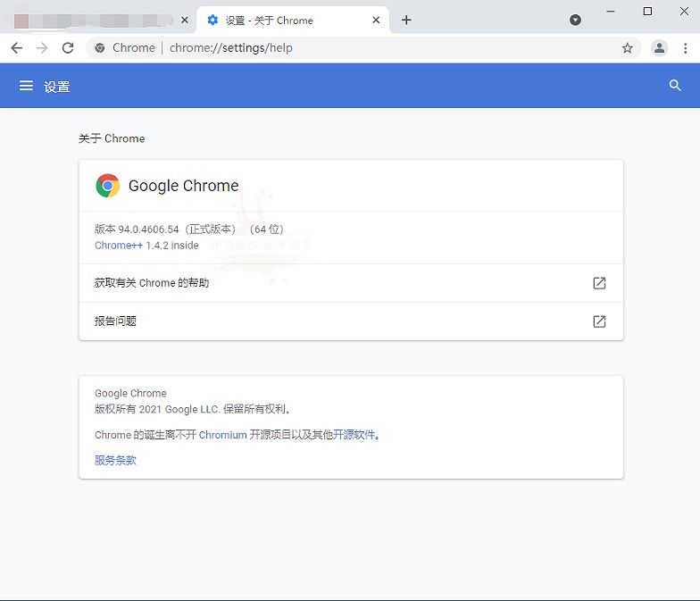
Task: Open the 报告问题 row
Action: tap(351, 321)
